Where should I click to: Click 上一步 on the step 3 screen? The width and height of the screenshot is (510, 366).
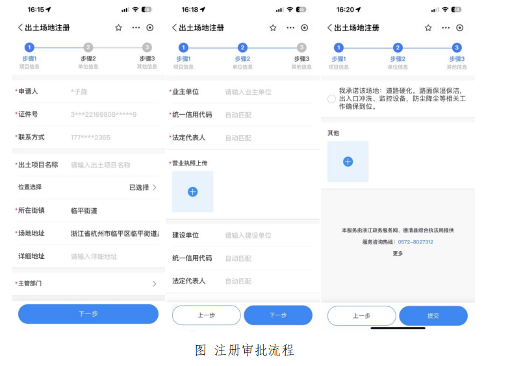tap(362, 316)
